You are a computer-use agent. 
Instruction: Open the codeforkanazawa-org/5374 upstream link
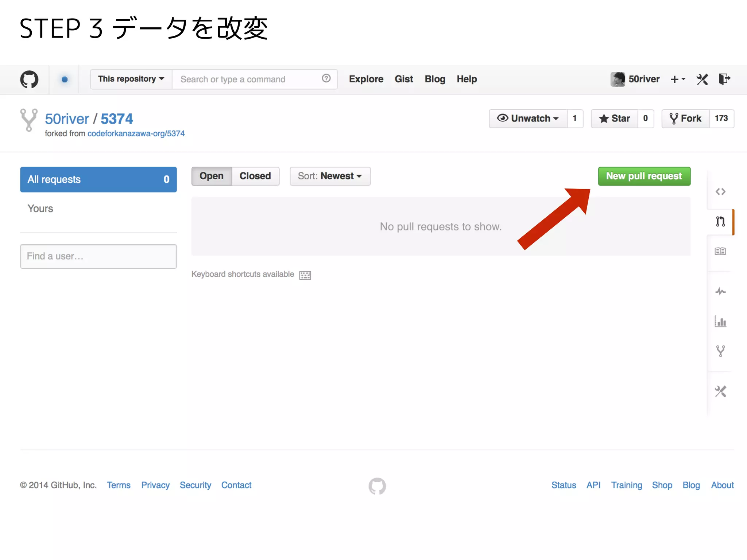(136, 133)
